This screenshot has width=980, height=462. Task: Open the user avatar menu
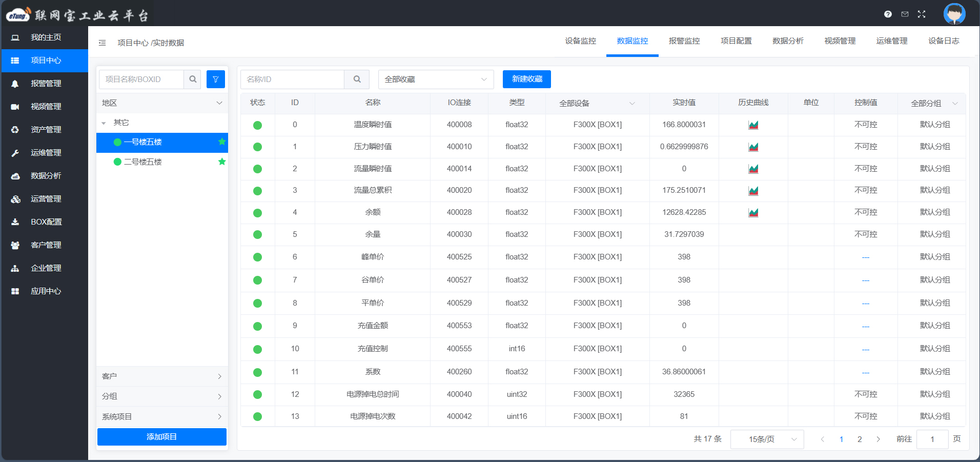click(954, 14)
